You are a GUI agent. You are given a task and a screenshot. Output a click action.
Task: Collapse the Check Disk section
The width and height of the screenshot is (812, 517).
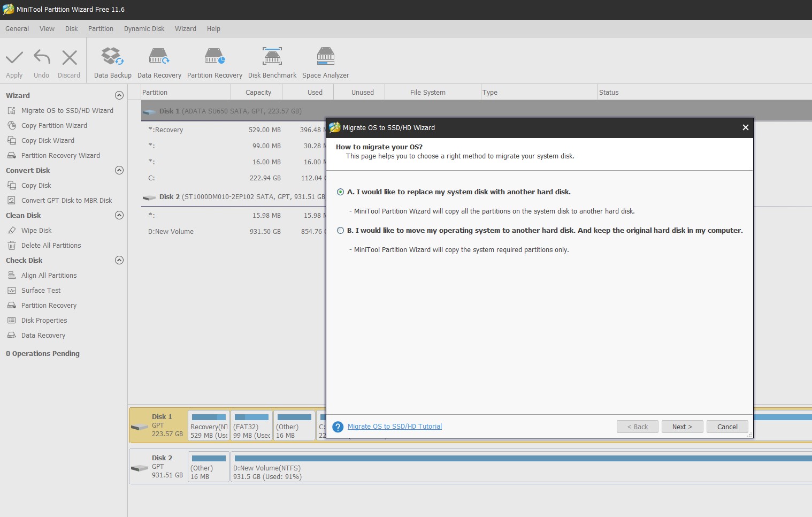coord(119,260)
